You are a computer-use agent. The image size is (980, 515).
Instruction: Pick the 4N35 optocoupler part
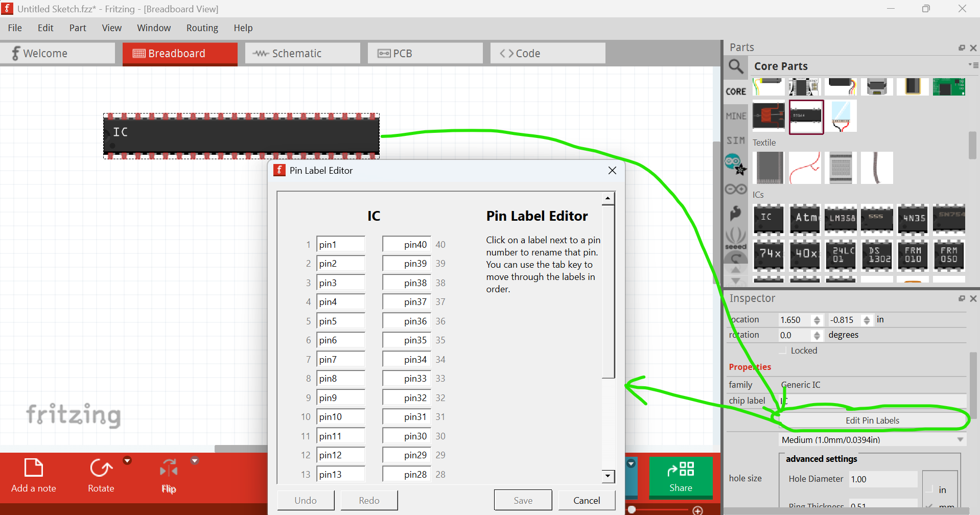[913, 219]
